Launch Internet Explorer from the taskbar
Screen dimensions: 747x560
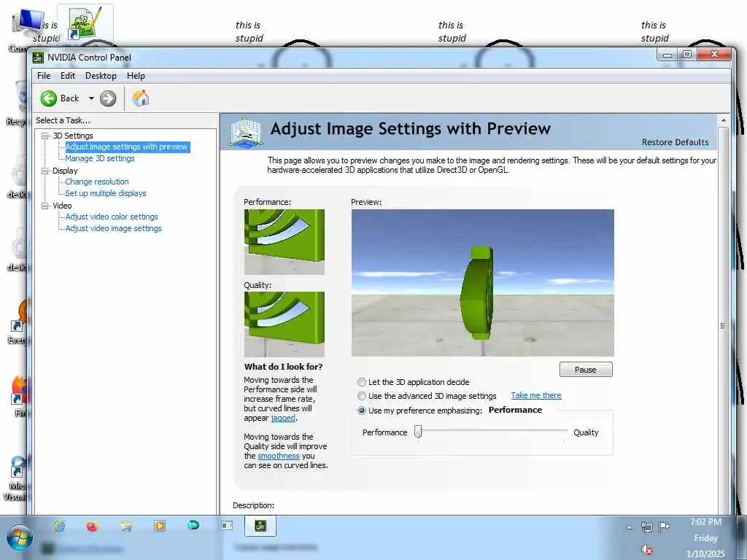[59, 526]
